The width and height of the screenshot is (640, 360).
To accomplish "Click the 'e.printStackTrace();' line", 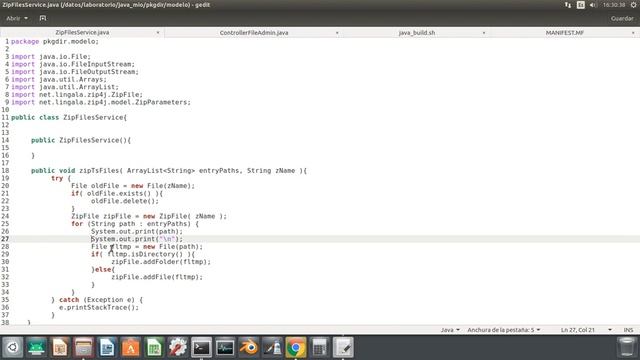I will [99, 307].
